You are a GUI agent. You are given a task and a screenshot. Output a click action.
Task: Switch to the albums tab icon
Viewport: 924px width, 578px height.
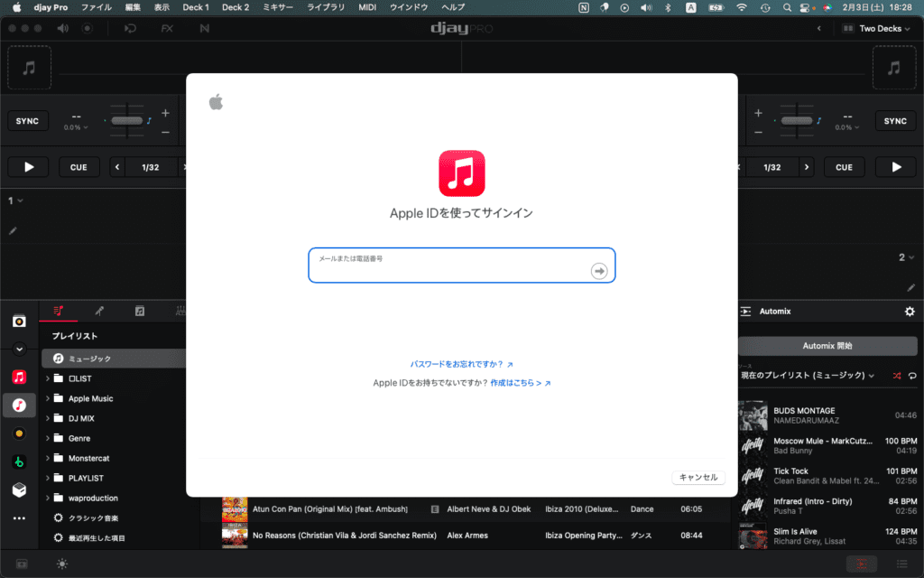(x=140, y=311)
